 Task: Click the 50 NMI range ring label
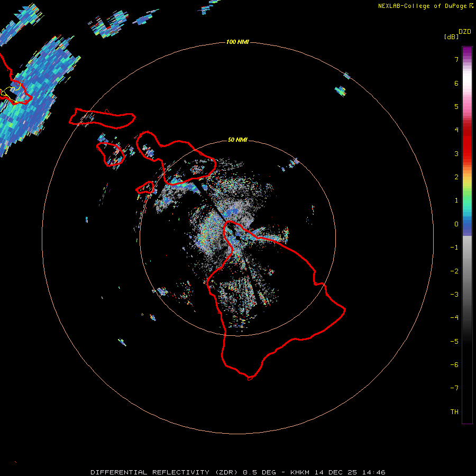[x=237, y=140]
